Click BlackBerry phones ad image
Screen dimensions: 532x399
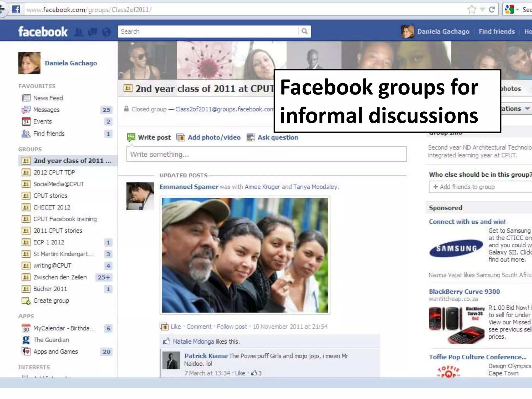click(x=456, y=325)
